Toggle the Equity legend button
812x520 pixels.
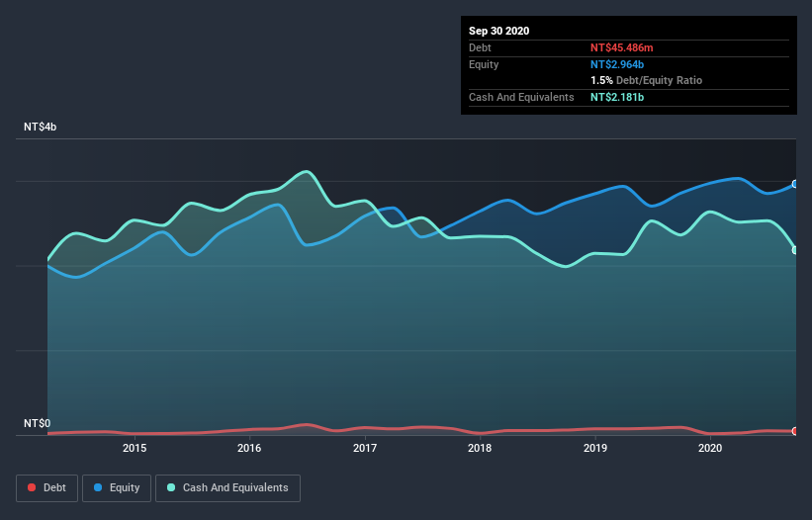coord(117,488)
